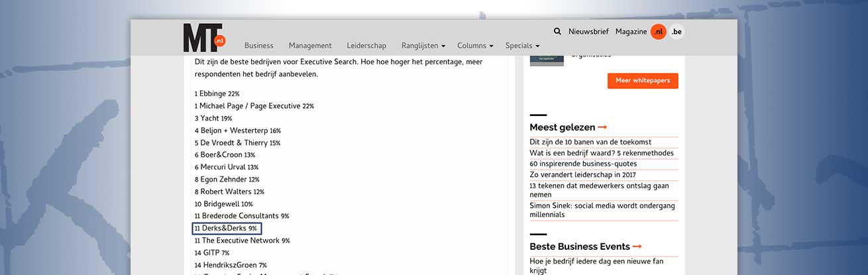Select the '3 Yacht 19%' entry
This screenshot has height=275, width=868.
click(213, 118)
